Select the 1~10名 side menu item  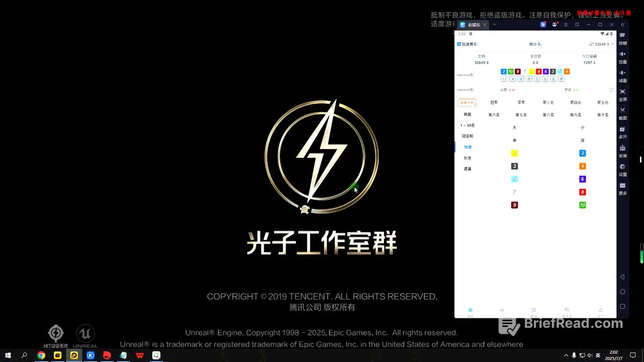click(x=467, y=125)
